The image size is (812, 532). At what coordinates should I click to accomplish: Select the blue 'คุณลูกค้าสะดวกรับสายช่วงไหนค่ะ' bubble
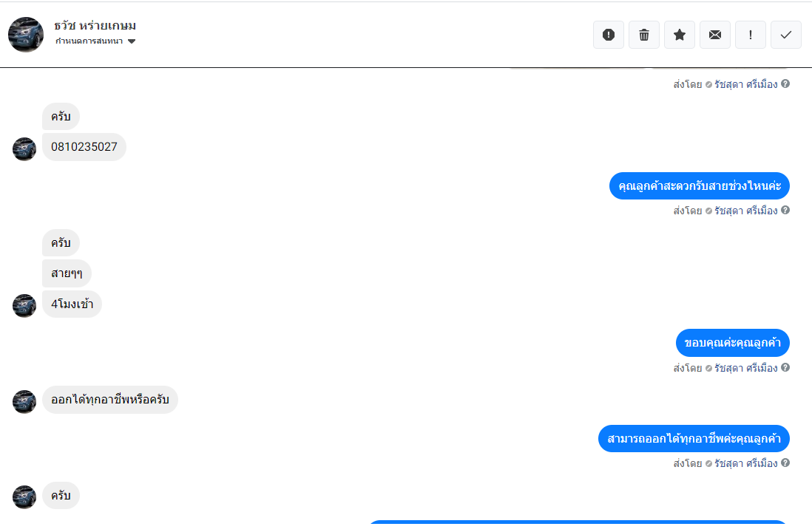click(x=699, y=185)
